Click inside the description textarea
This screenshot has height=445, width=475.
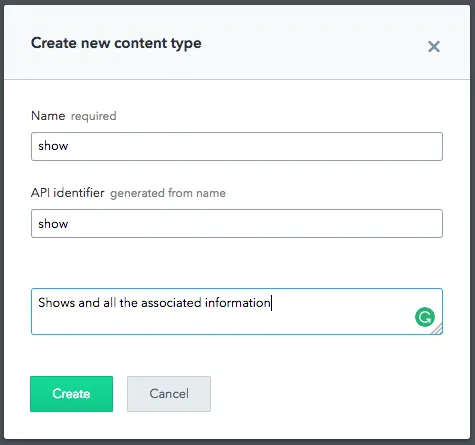(237, 311)
